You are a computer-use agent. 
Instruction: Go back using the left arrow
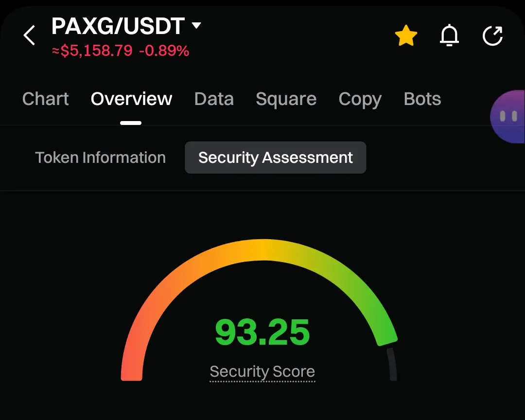click(30, 35)
